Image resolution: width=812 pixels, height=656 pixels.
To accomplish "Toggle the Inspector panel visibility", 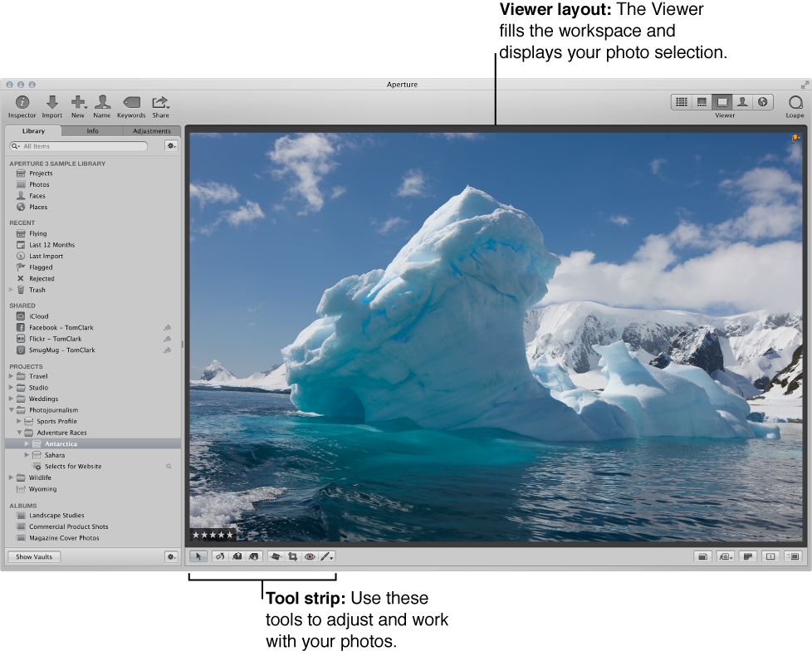I will pos(22,101).
